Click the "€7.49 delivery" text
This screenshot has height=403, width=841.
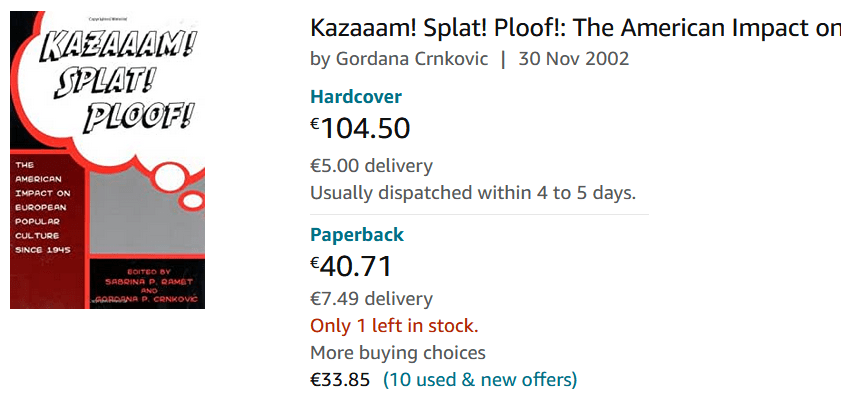[371, 298]
